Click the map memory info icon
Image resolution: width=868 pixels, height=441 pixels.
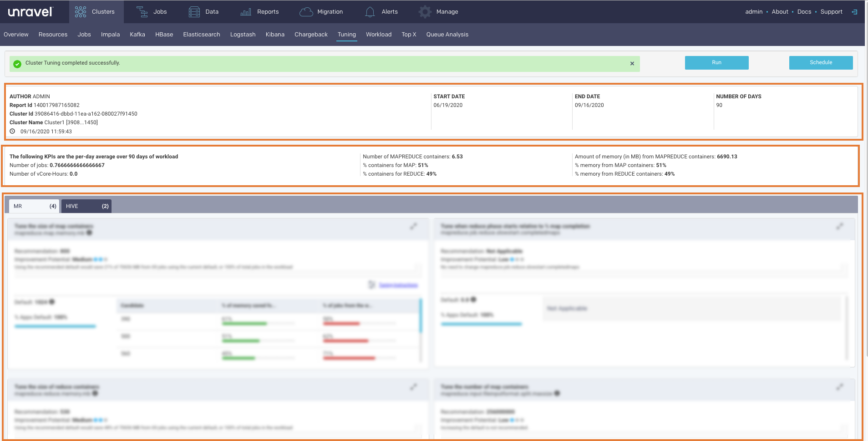click(x=89, y=233)
